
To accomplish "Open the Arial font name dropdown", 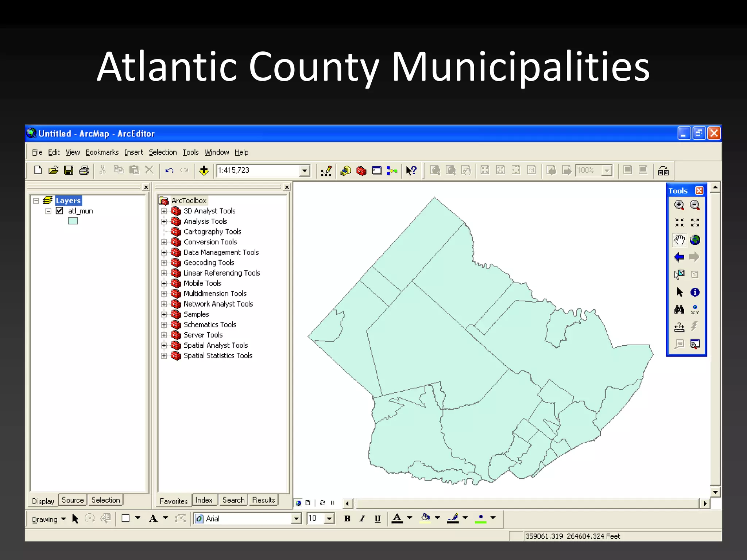I will coord(297,518).
